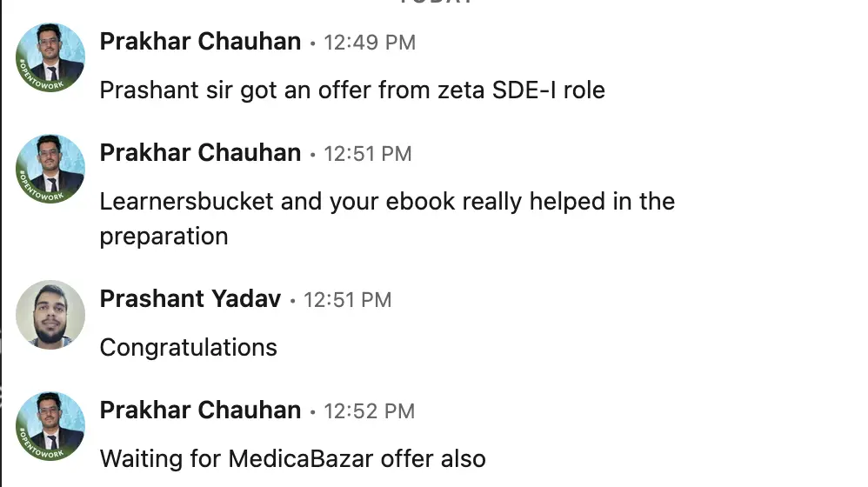This screenshot has width=868, height=487.
Task: Click the 12:51 PM timestamp next to Prakhar Chauhan
Action: [368, 154]
